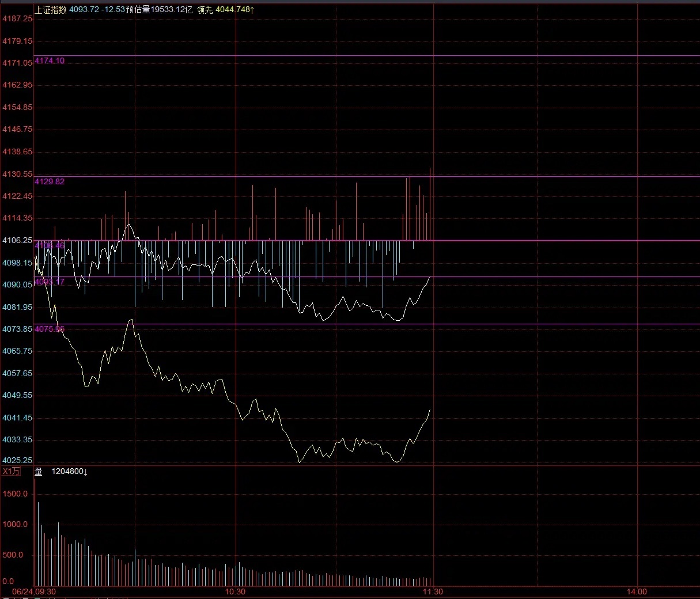Select the horizontal line labeled 4129.82
Screen dimensions: 700x599
[366, 176]
